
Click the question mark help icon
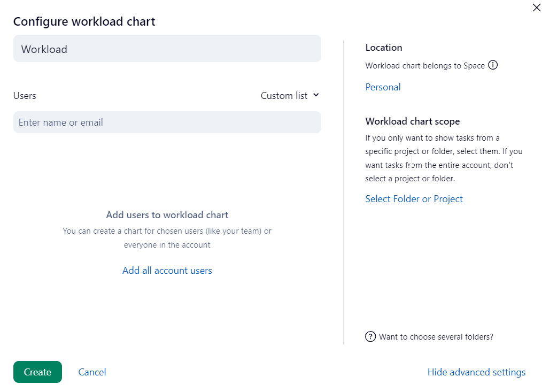(x=370, y=336)
